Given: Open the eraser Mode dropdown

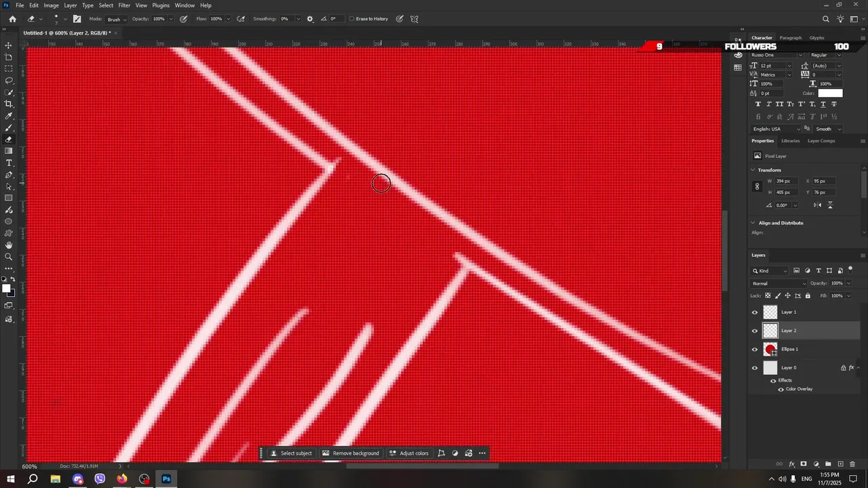Looking at the screenshot, I should tap(115, 19).
